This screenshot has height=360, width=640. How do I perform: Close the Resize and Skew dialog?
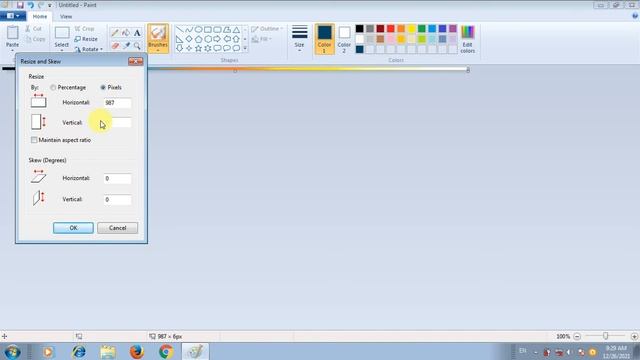point(136,61)
